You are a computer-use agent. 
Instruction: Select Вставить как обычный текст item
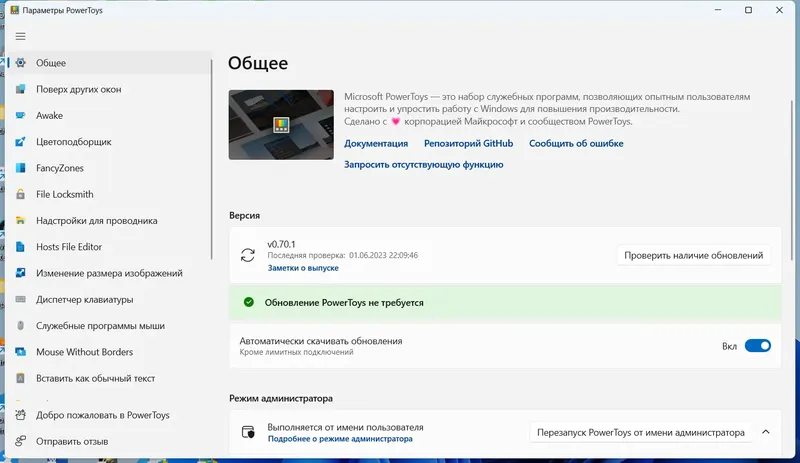[109, 378]
